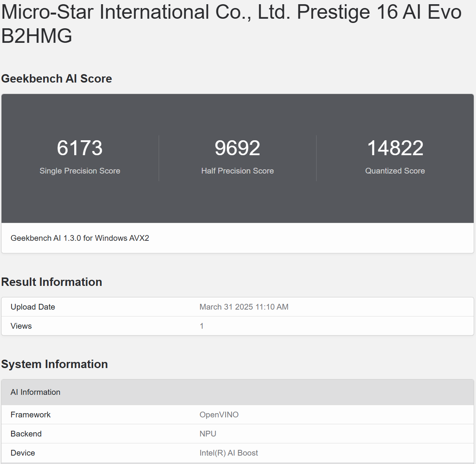Click the Backend row label
This screenshot has height=464, width=476.
coord(26,434)
